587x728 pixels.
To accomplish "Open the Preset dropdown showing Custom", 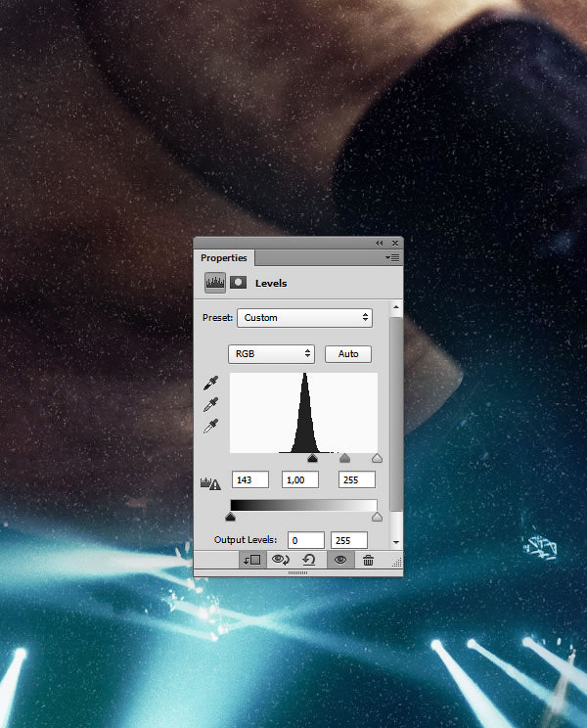I will 304,318.
